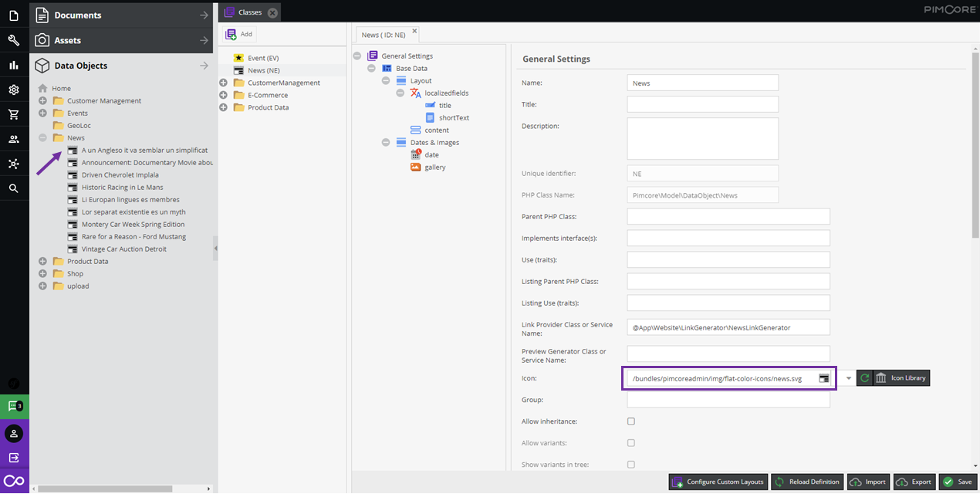Image resolution: width=980 pixels, height=494 pixels.
Task: Open the gear Settings sidebar icon
Action: [14, 90]
